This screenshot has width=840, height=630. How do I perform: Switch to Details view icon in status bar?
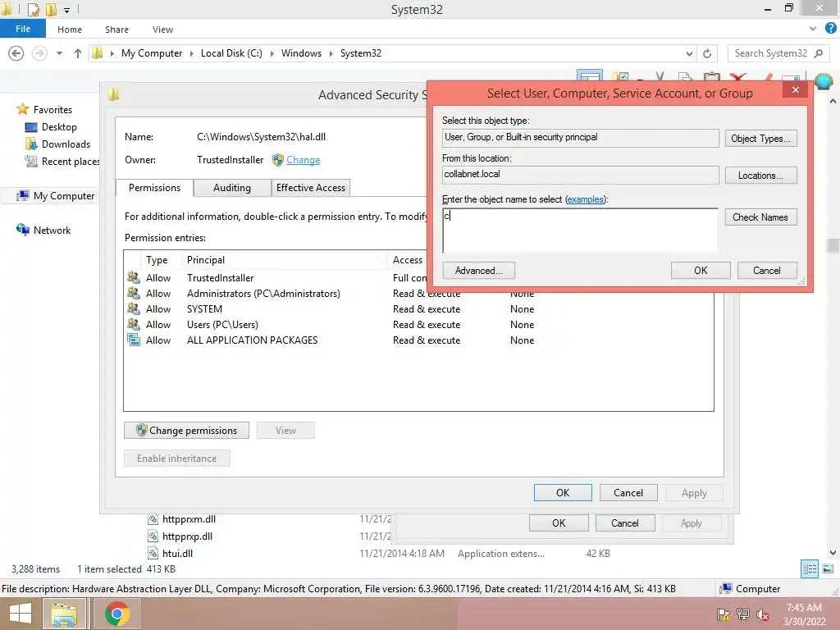[x=810, y=569]
